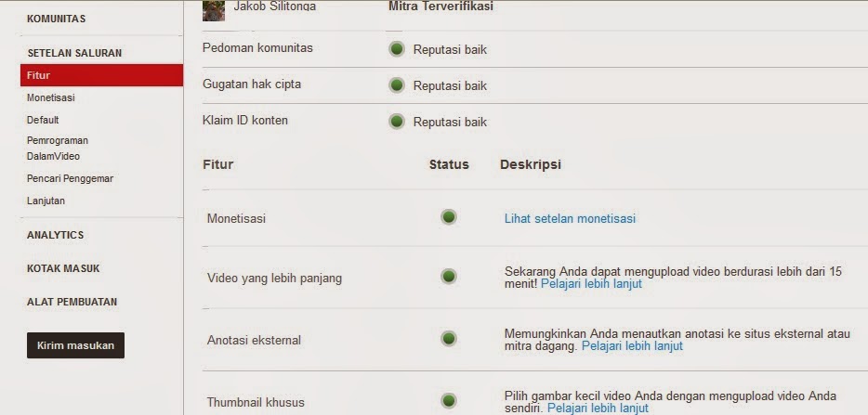Open the Default channel settings item
Screen dimensions: 868x415
pyautogui.click(x=43, y=120)
